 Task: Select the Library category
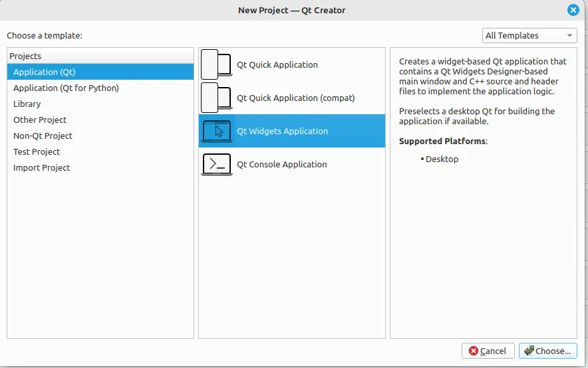(100, 104)
